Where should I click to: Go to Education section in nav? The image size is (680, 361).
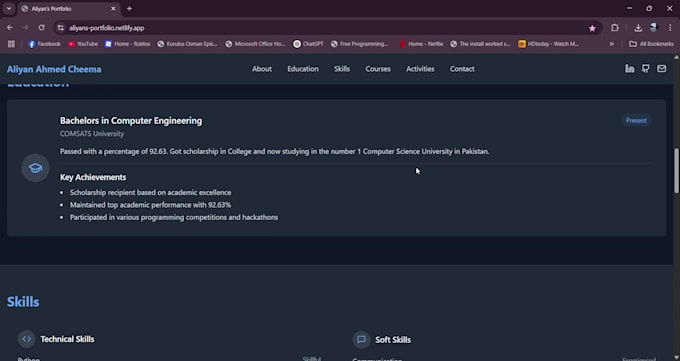pos(303,69)
